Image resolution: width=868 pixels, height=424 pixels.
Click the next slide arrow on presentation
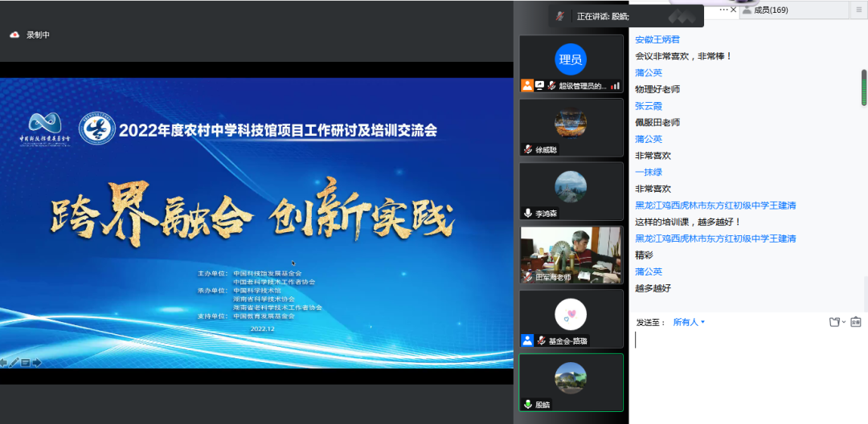[x=37, y=362]
